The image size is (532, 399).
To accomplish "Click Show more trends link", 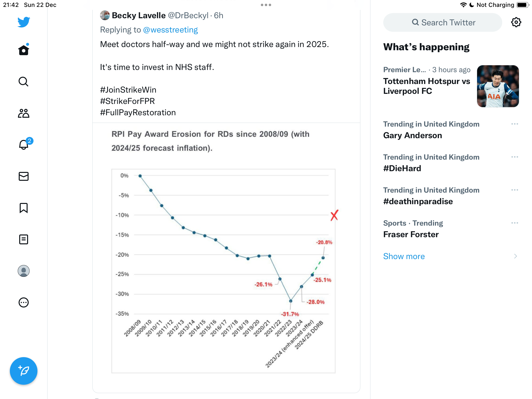I will click(404, 256).
